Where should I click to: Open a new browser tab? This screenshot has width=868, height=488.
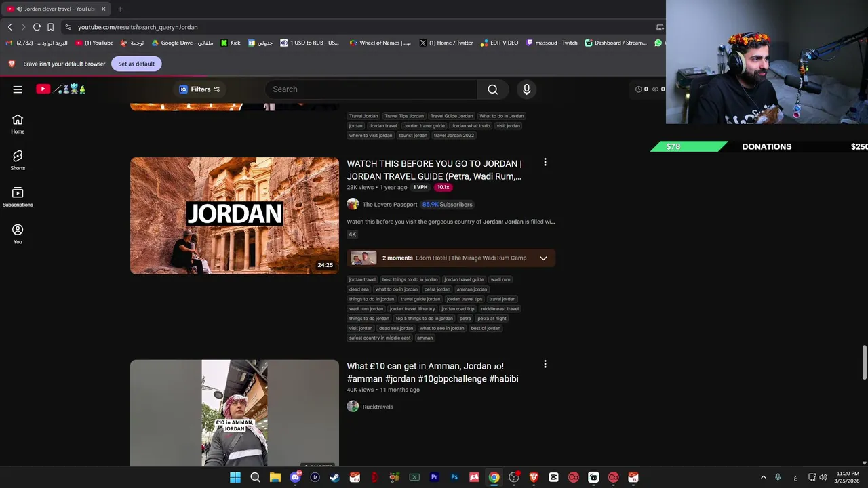[x=120, y=9]
